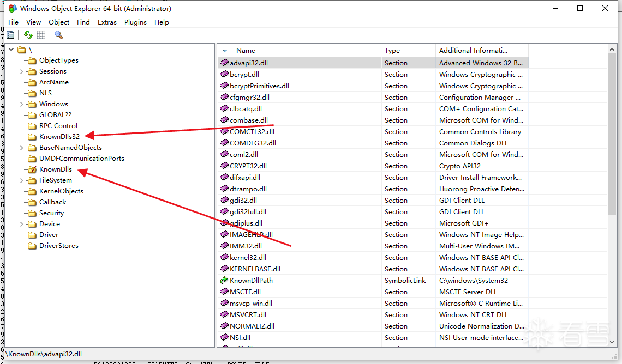
Task: Select the UMDFCommunicationPorts tree item
Action: [x=81, y=159]
